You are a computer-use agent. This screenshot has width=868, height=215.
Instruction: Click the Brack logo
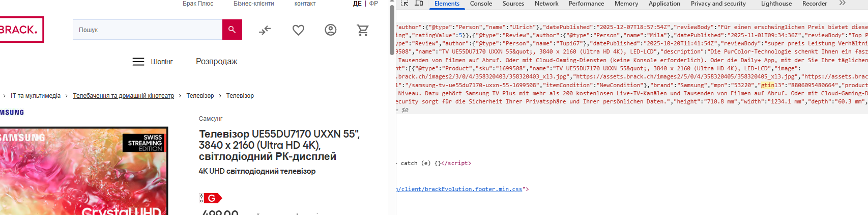21,30
